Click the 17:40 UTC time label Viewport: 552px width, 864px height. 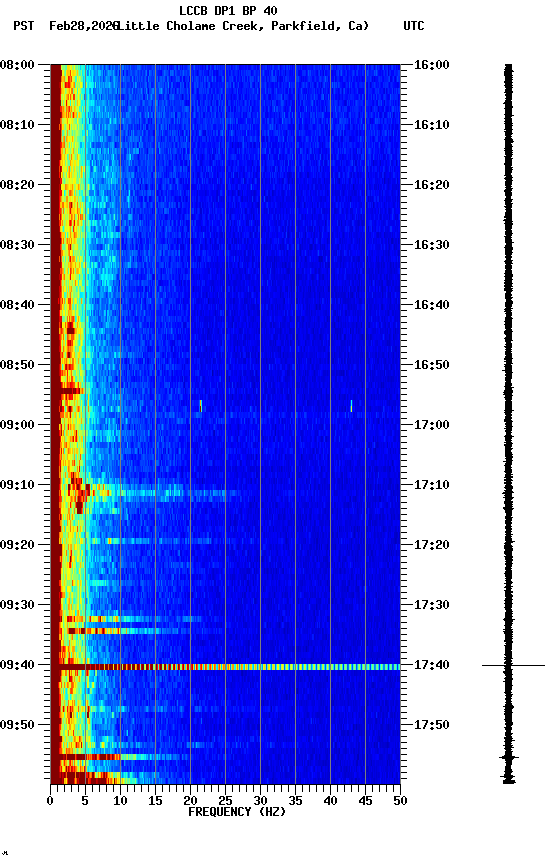[431, 665]
